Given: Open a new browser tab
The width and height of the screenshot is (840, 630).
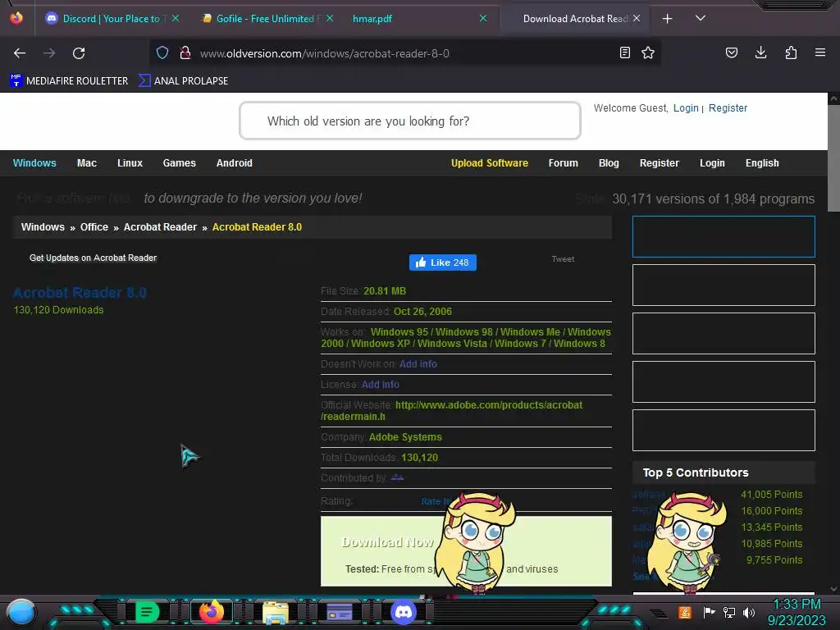Looking at the screenshot, I should 668,19.
